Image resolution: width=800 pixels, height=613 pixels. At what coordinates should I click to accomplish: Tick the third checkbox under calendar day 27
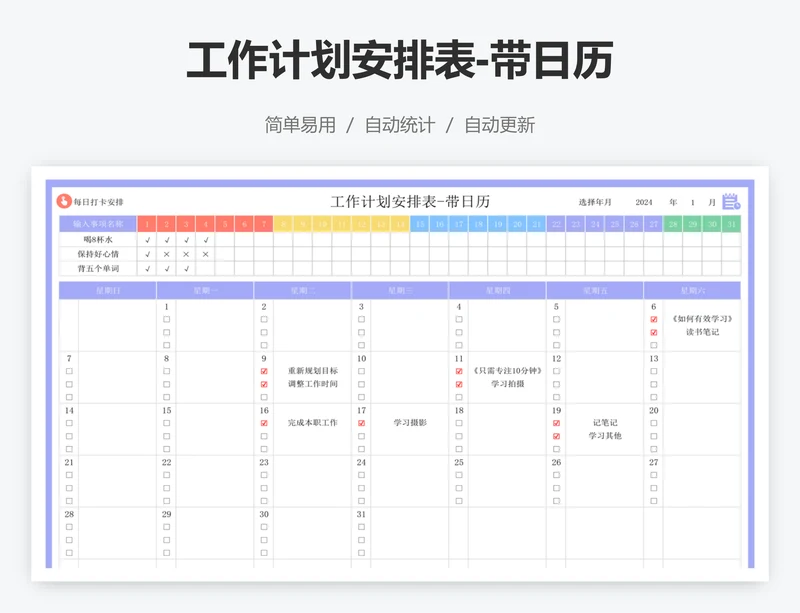[654, 501]
